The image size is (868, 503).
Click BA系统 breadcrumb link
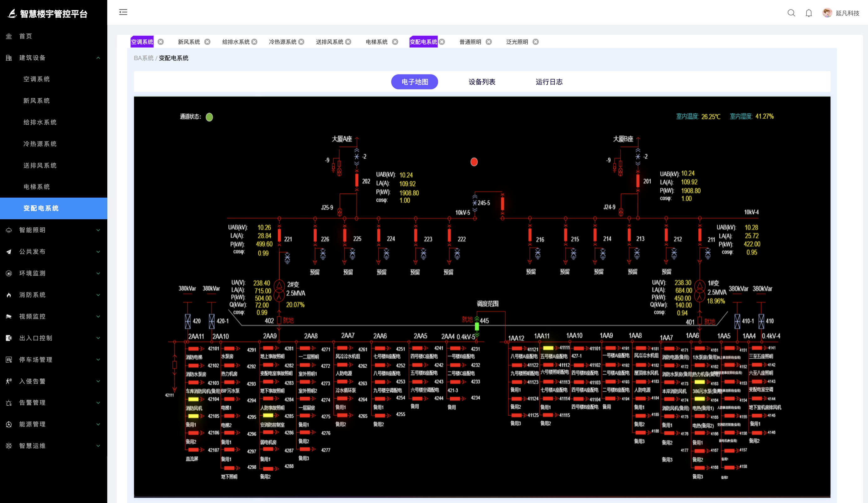coord(143,58)
